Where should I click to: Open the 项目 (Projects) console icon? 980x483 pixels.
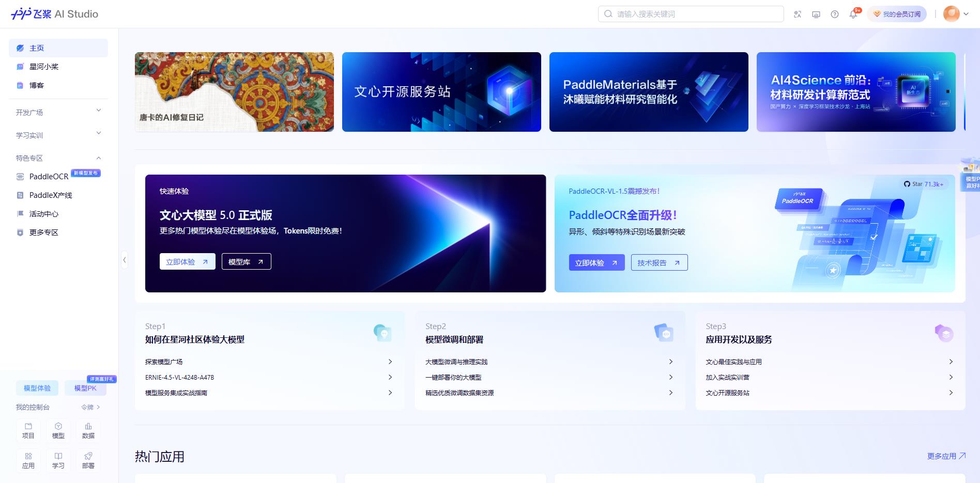[x=28, y=430]
